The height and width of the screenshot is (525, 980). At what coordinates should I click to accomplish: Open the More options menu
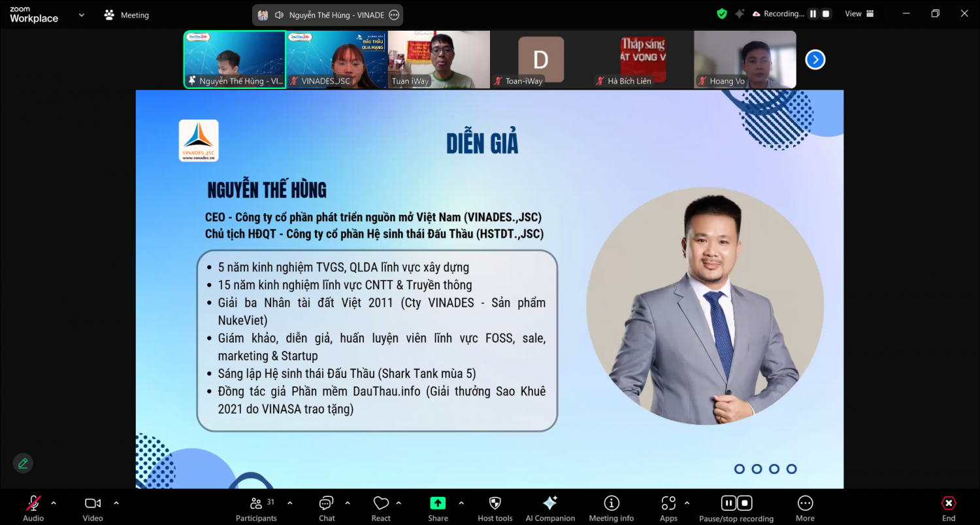805,509
